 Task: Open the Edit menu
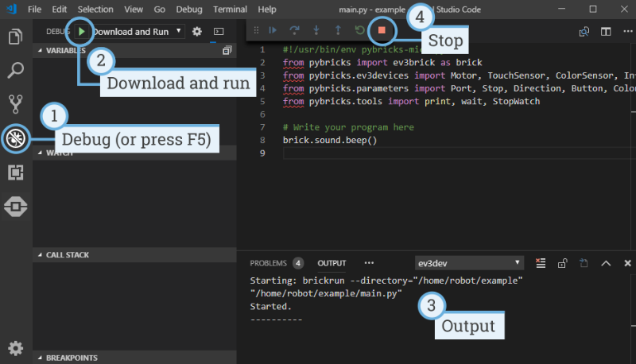[x=59, y=10]
